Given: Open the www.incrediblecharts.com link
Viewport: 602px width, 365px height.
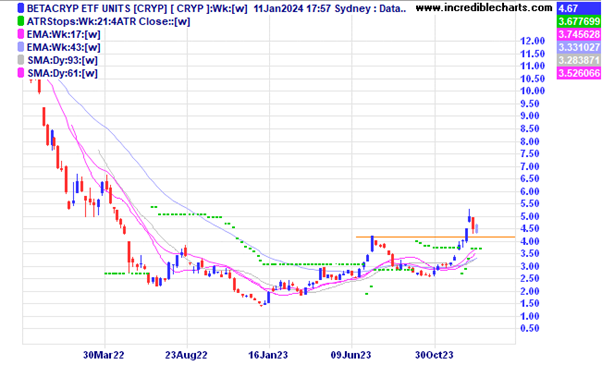Looking at the screenshot, I should [484, 7].
